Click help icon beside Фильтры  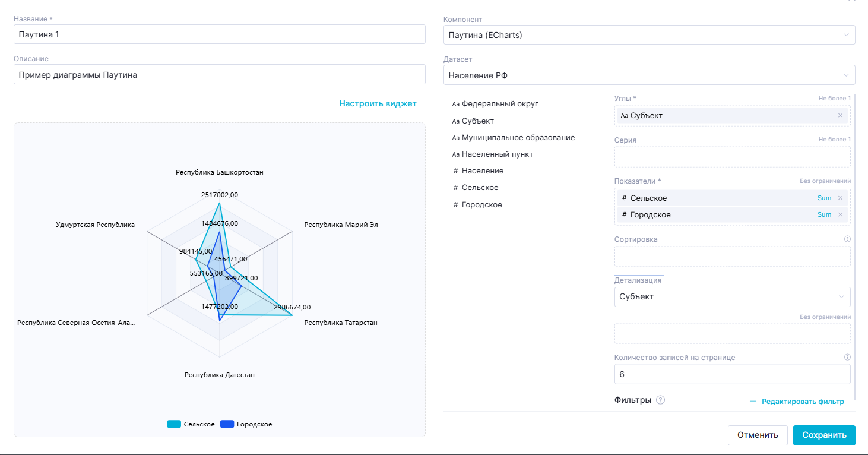[660, 400]
